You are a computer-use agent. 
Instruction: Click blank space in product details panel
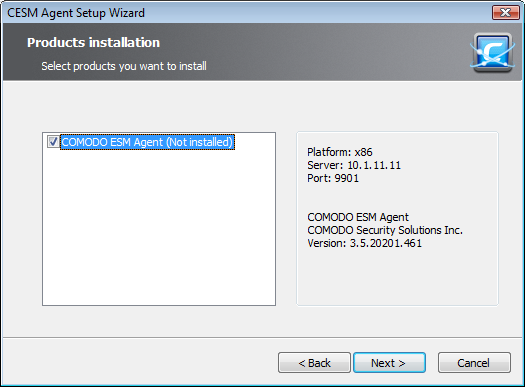pos(397,278)
